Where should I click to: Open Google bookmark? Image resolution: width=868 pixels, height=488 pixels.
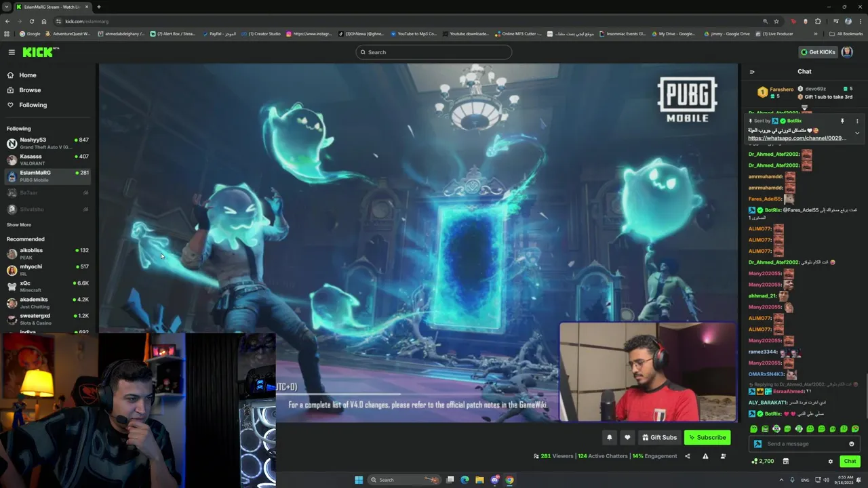point(30,33)
